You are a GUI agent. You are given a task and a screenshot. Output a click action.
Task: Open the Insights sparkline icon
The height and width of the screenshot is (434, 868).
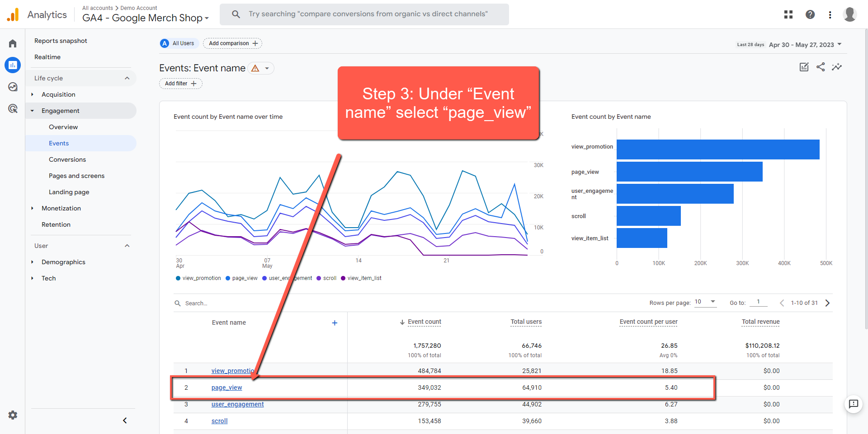click(837, 67)
